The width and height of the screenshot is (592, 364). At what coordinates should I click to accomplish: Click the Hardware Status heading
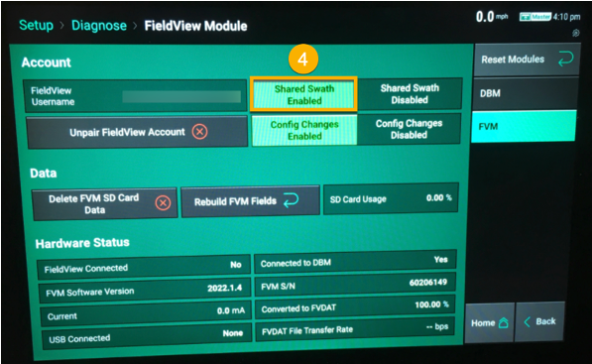click(82, 243)
